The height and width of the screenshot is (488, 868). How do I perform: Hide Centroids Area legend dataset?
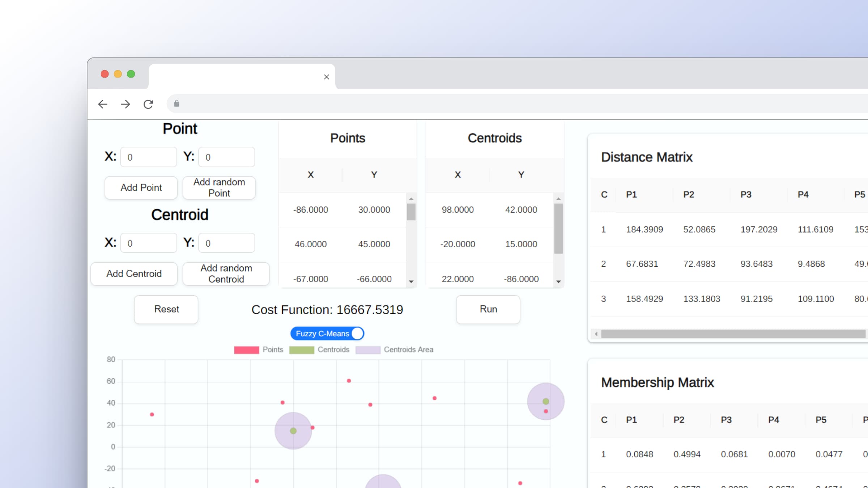(394, 350)
